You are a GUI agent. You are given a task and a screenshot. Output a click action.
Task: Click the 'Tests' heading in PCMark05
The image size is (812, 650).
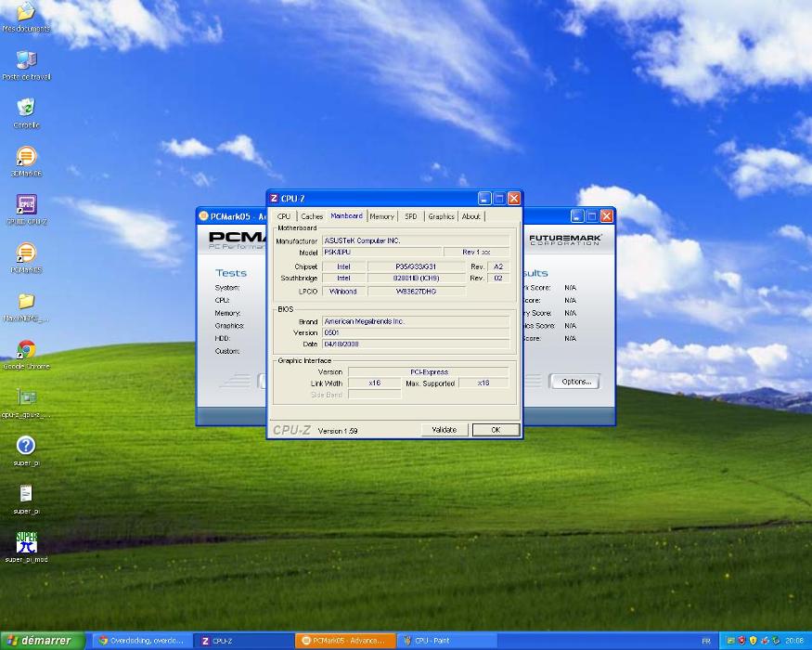tap(231, 273)
